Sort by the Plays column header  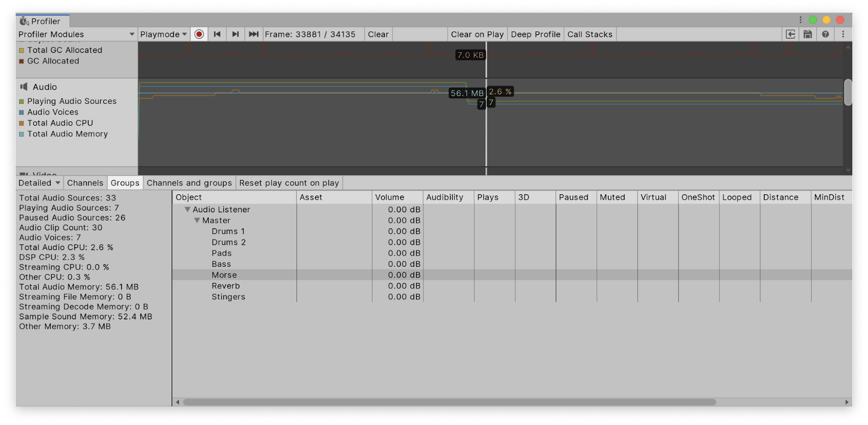tap(495, 197)
